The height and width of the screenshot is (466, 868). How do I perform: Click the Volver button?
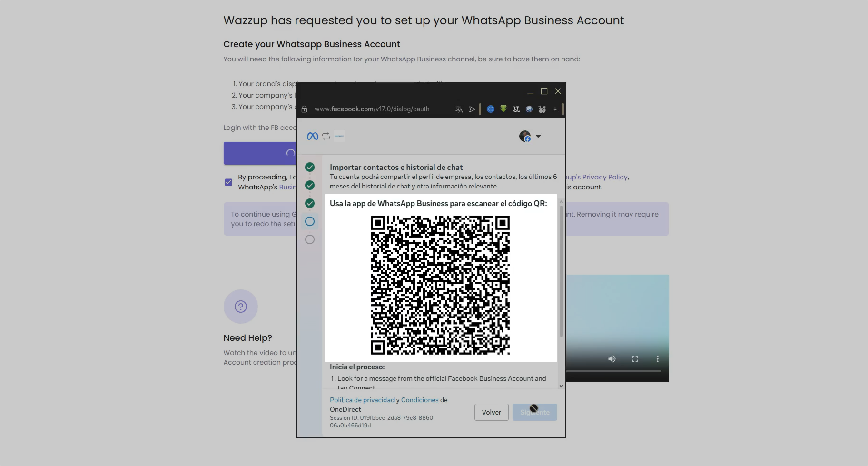[492, 412]
